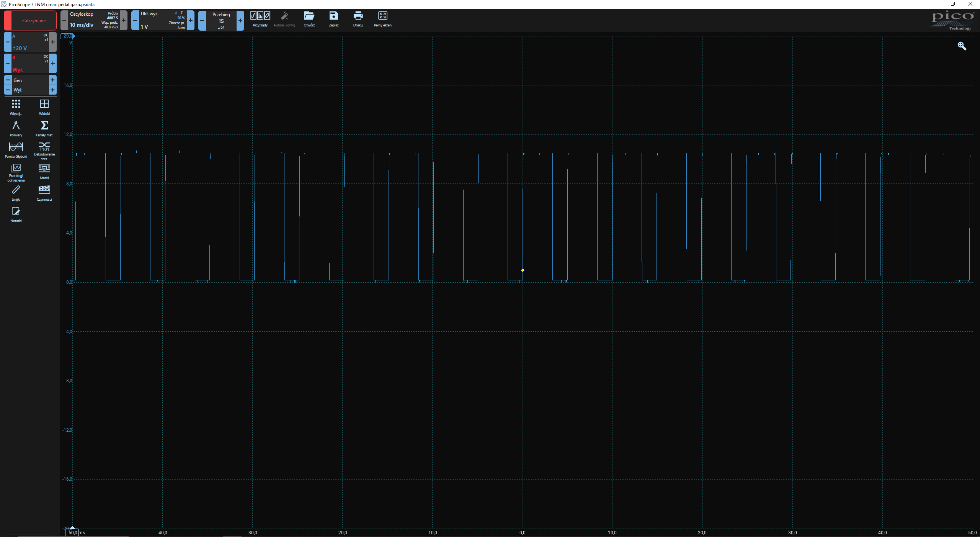
Task: Open the Notatki notes panel
Action: tap(16, 214)
